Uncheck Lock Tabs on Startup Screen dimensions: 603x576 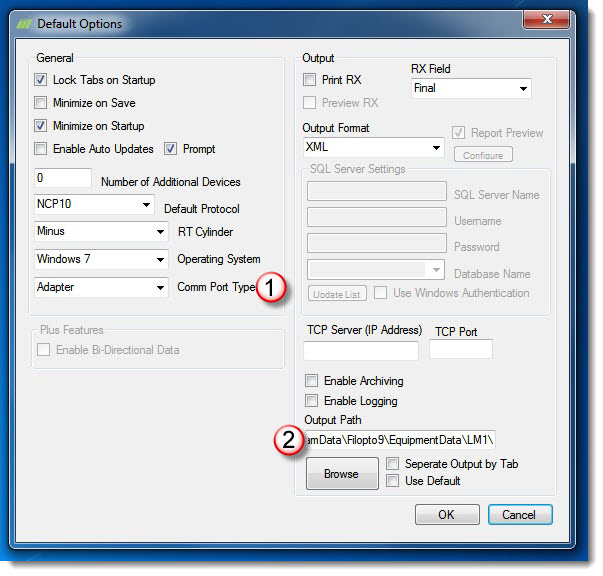[40, 80]
